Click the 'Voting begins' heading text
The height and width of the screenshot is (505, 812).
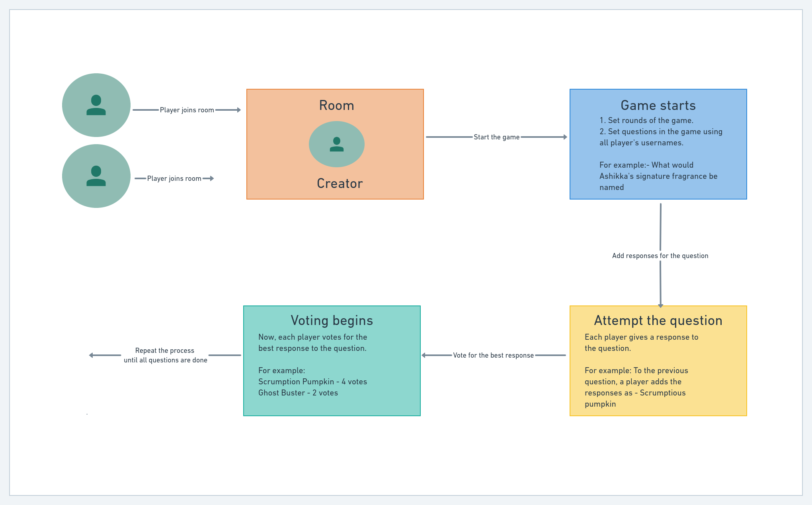(x=332, y=321)
